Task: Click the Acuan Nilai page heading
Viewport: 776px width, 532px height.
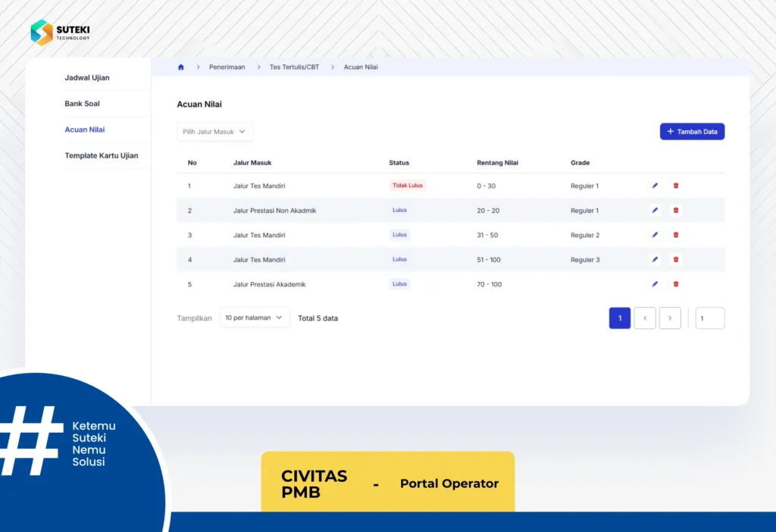Action: pyautogui.click(x=199, y=105)
